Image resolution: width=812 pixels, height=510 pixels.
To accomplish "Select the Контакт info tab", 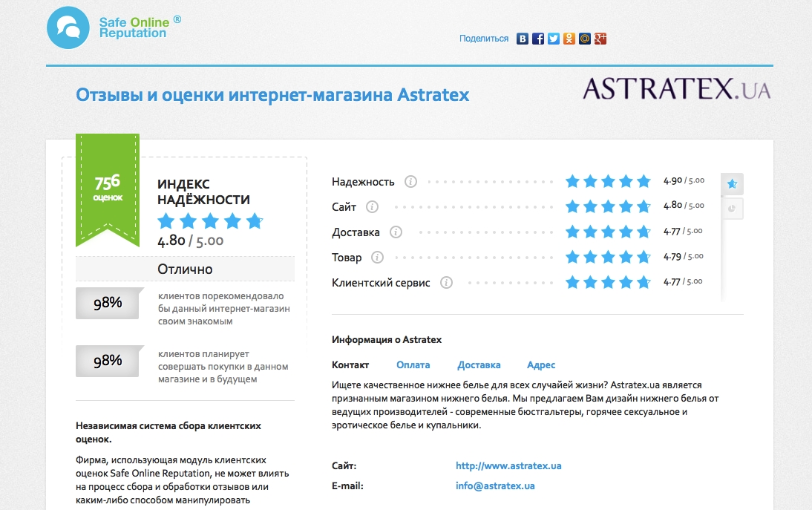I will (350, 365).
